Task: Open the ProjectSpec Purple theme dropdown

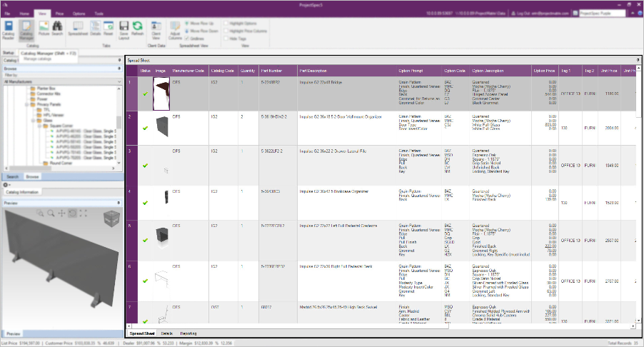Action: coord(603,14)
